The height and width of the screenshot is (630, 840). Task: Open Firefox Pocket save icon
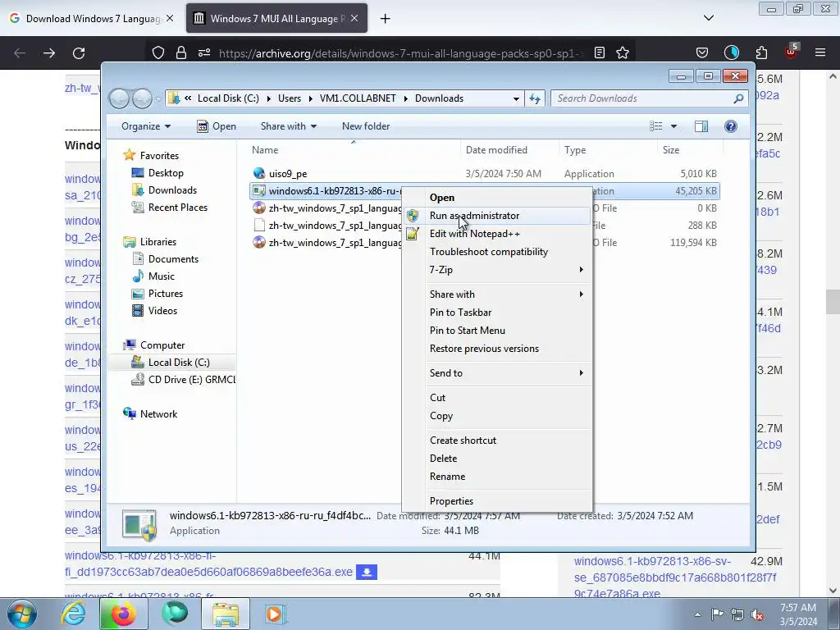pyautogui.click(x=702, y=52)
